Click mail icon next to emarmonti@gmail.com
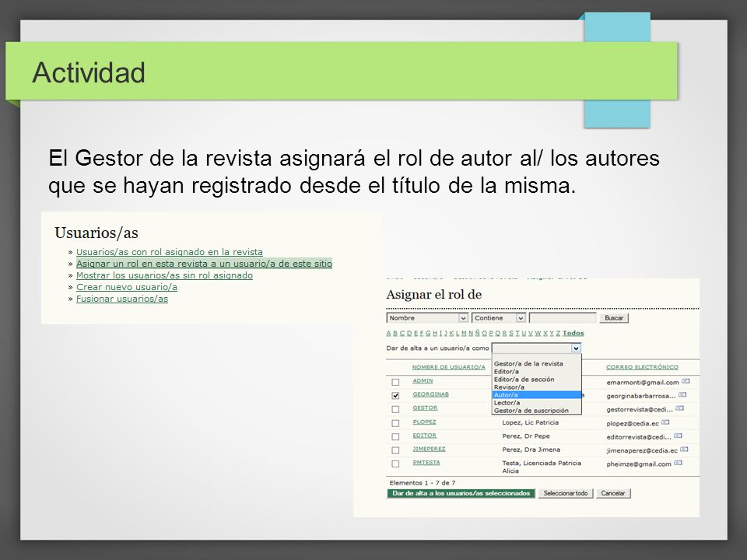Screen dimensions: 747x560 click(686, 381)
